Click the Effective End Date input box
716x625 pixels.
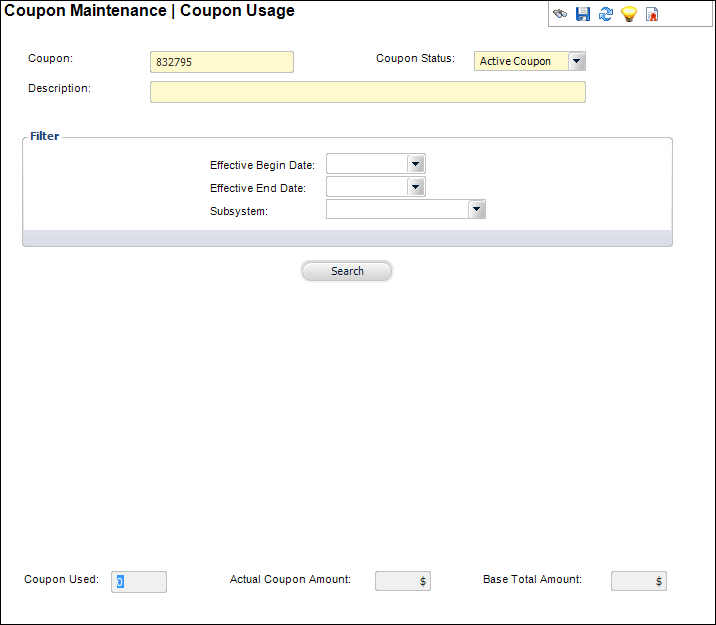(367, 187)
